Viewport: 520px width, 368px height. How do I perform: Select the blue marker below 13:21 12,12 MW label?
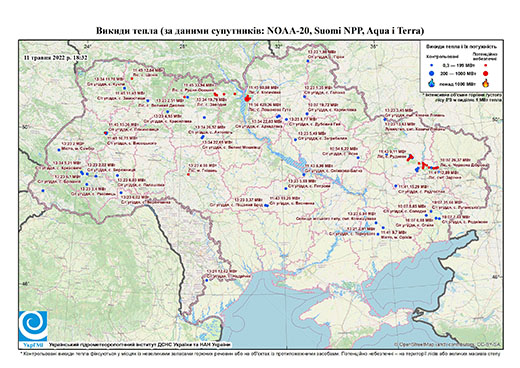click(x=207, y=280)
